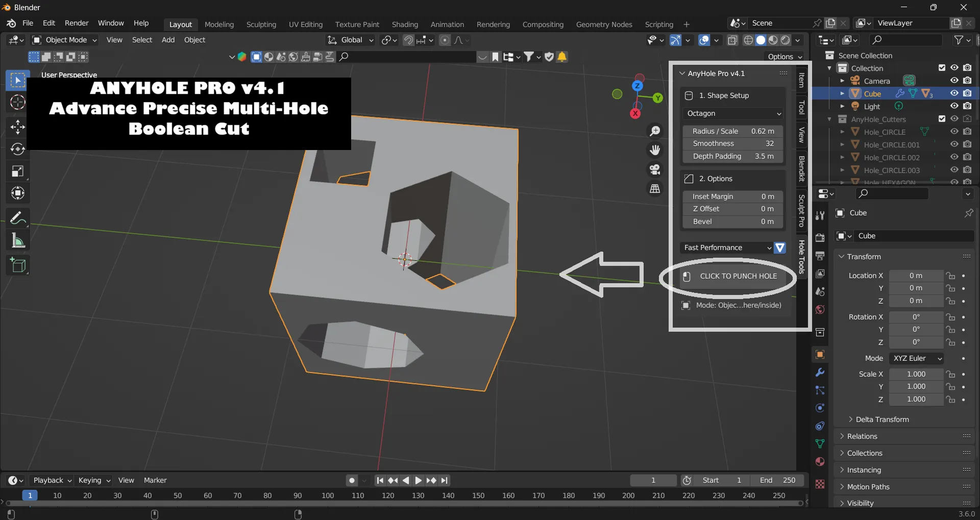
Task: Activate the Move tool
Action: click(x=18, y=126)
